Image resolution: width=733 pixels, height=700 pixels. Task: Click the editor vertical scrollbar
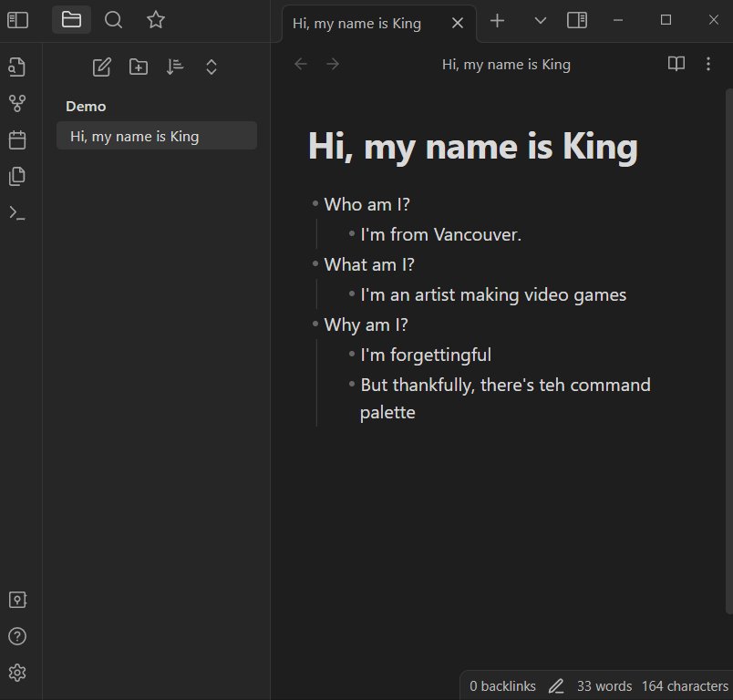point(729,351)
